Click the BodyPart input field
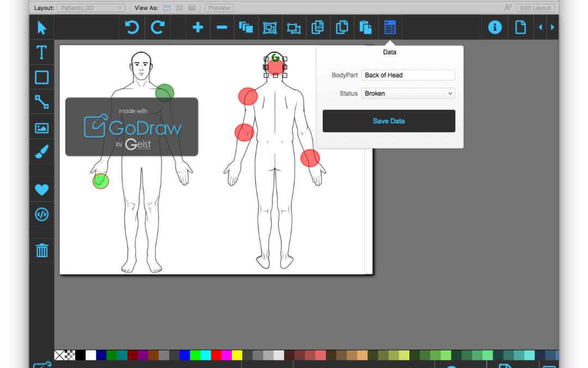Viewport: 588px width, 368px height. (408, 75)
